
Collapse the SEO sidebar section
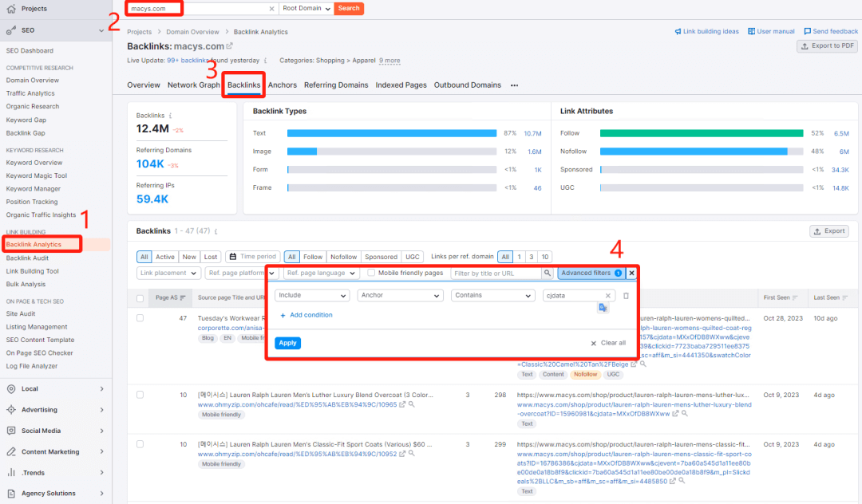[x=101, y=31]
